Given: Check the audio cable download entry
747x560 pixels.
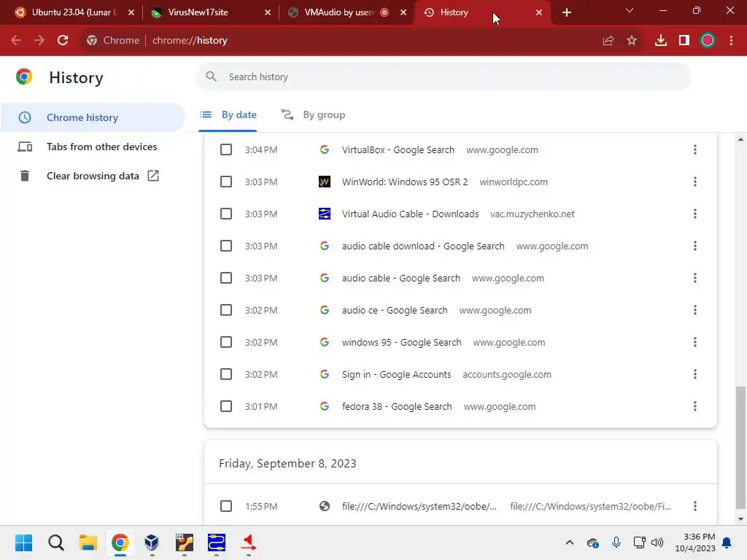Looking at the screenshot, I should pos(226,246).
